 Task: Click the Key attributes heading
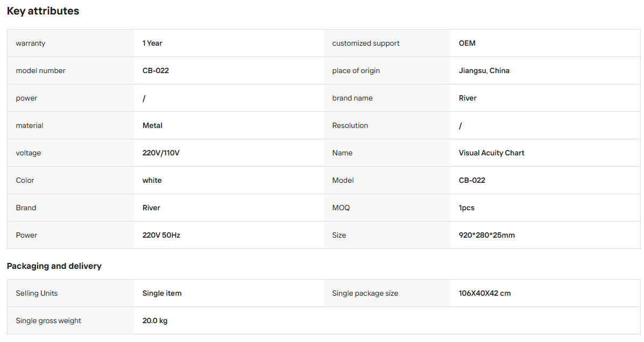coord(43,11)
